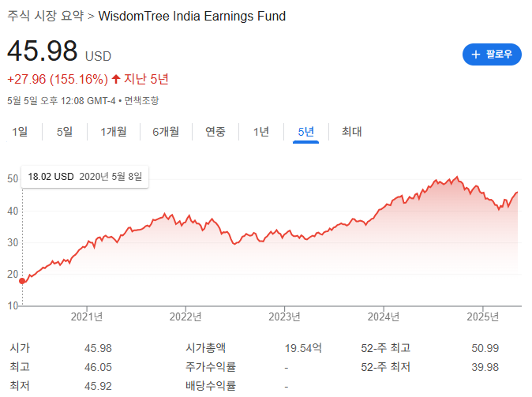The image size is (532, 397).
Task: Choose the 1년 range tab
Action: (261, 132)
